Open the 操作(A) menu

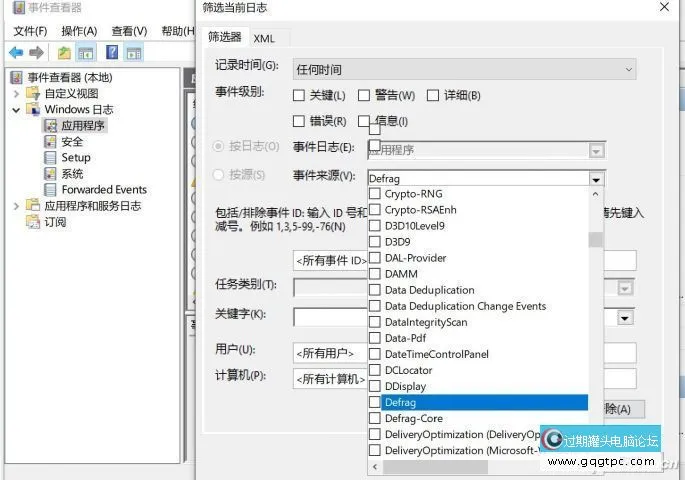[79, 31]
